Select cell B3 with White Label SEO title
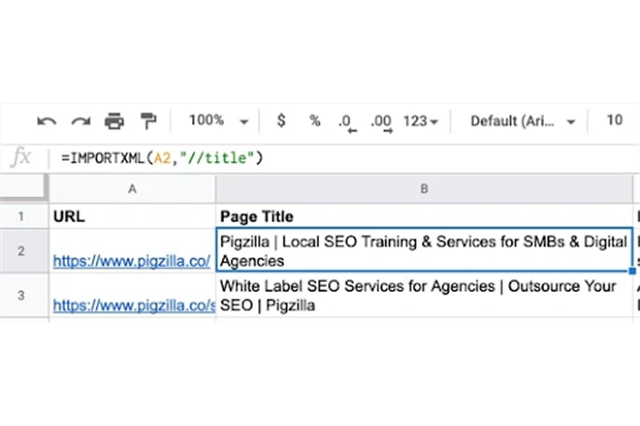The height and width of the screenshot is (426, 640). point(424,295)
